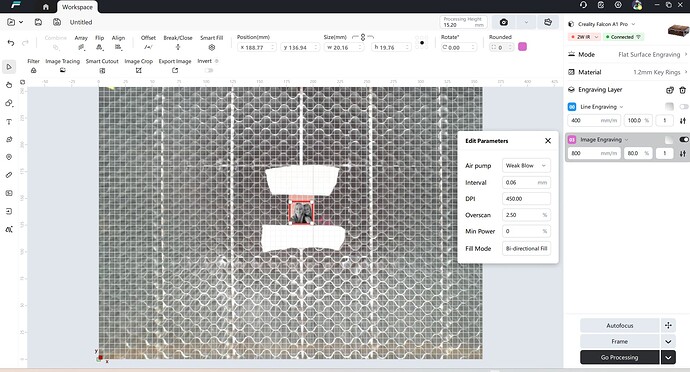
Task: Open the Fill Mode Bi-directional Fill dropdown
Action: coord(526,248)
